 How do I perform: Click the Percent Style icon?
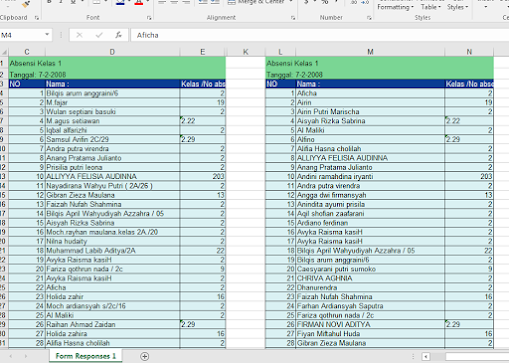pos(324,3)
